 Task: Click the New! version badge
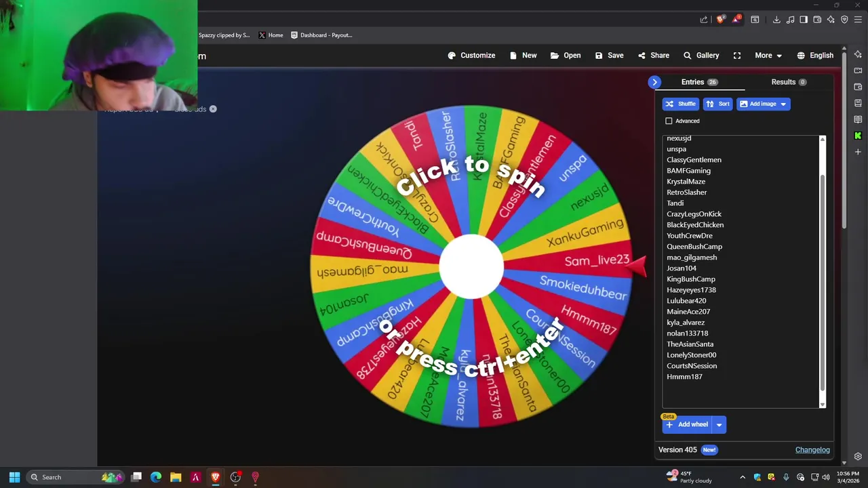(709, 450)
